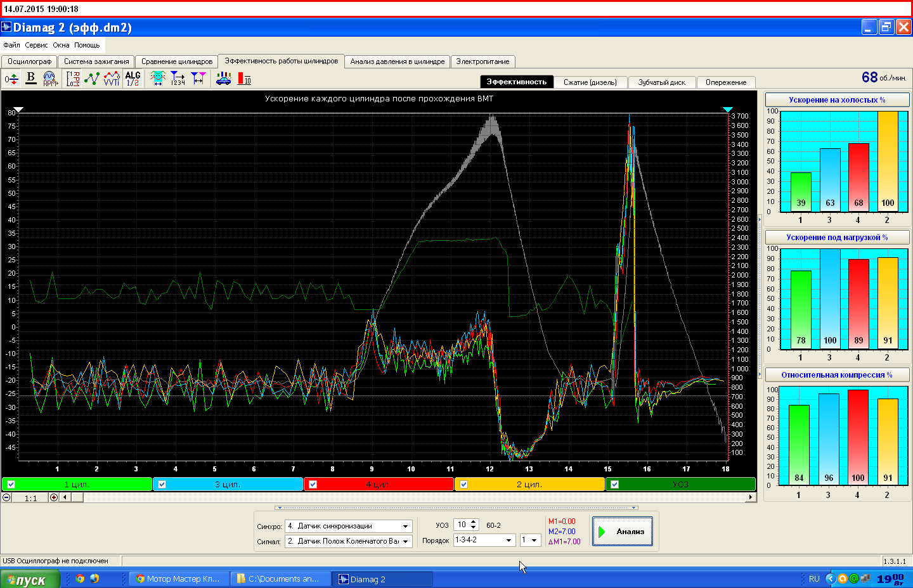This screenshot has width=913, height=588.
Task: Decrease the УОЗ value spinner
Action: click(x=473, y=528)
